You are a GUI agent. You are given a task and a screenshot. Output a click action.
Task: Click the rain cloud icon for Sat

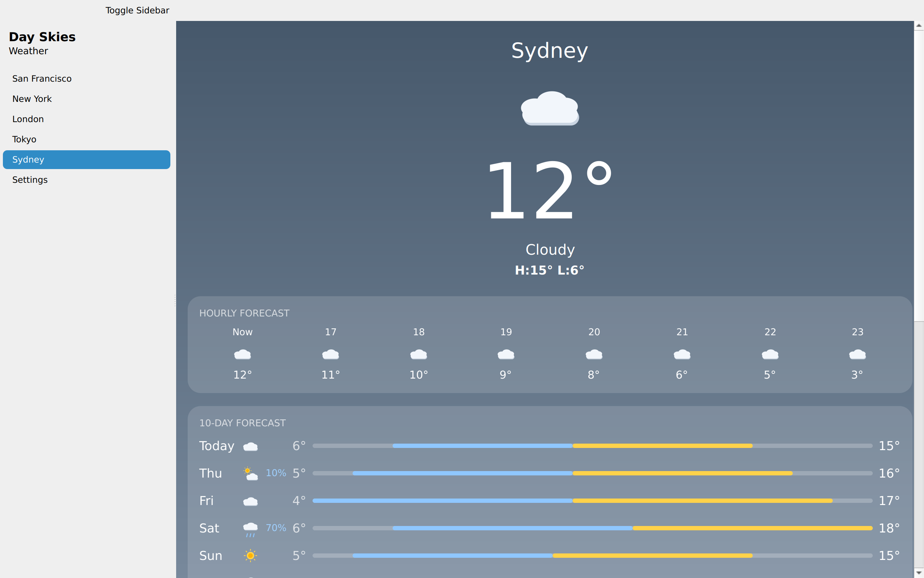click(250, 530)
